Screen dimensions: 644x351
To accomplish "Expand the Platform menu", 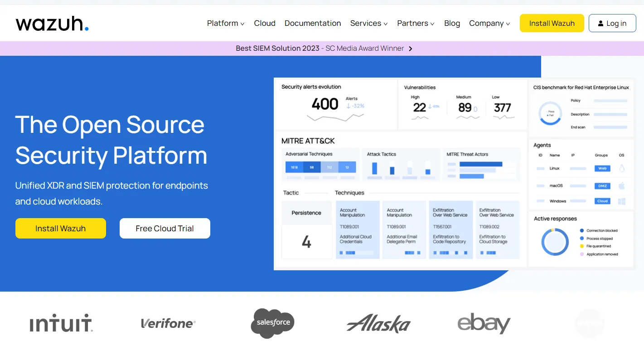I will [x=226, y=23].
